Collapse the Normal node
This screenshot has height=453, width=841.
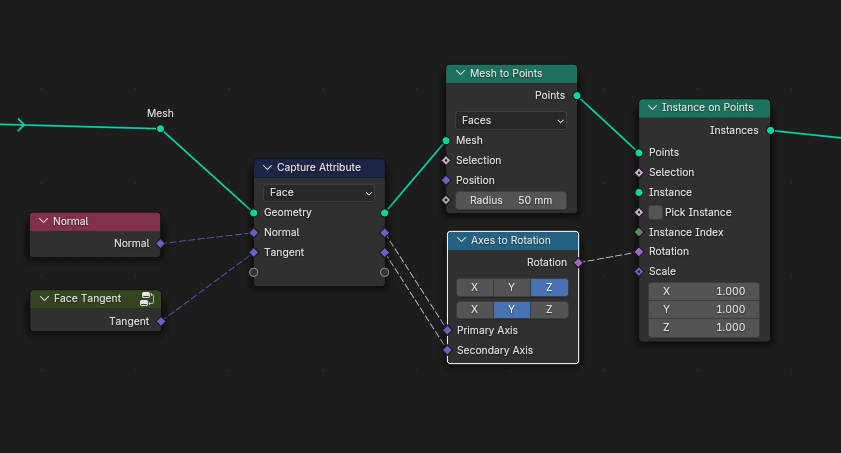tap(43, 221)
